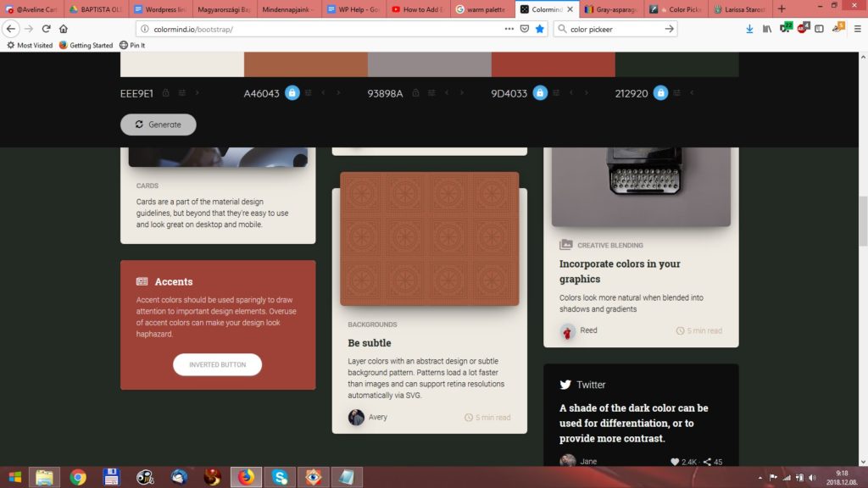The height and width of the screenshot is (488, 868).
Task: Click the share icon next to 45
Action: [x=707, y=462]
